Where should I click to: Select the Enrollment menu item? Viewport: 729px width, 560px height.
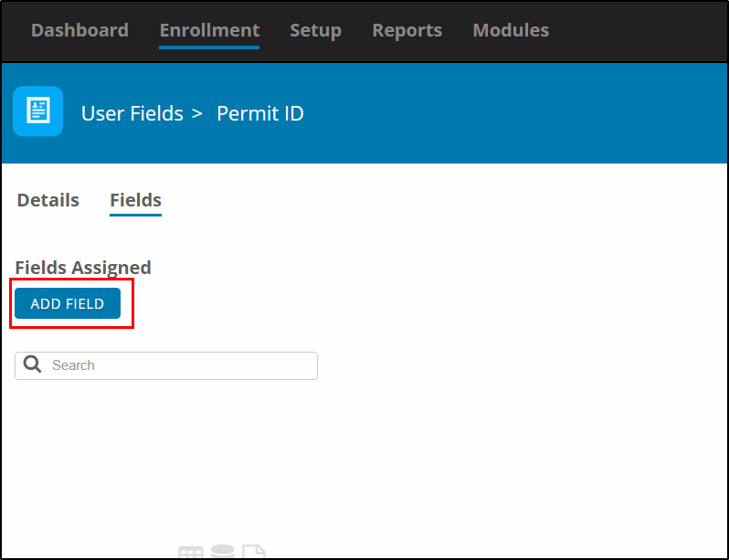(209, 30)
